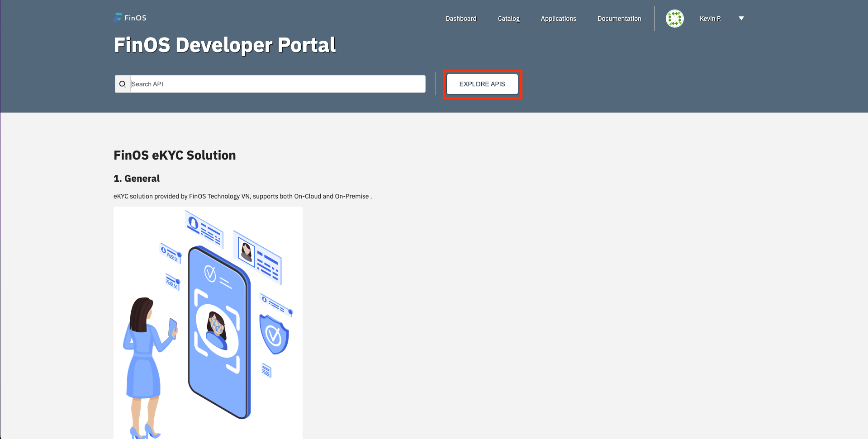868x439 pixels.
Task: Click the 1. General section heading
Action: (137, 179)
